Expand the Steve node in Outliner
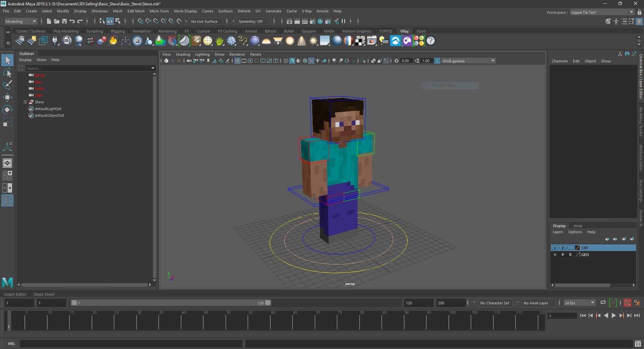This screenshot has height=349, width=644. click(25, 102)
